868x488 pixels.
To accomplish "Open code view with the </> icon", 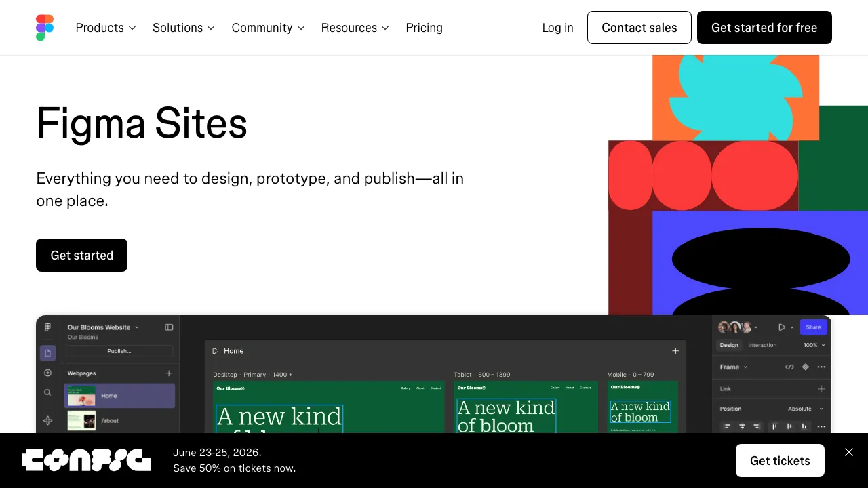I will pyautogui.click(x=789, y=367).
